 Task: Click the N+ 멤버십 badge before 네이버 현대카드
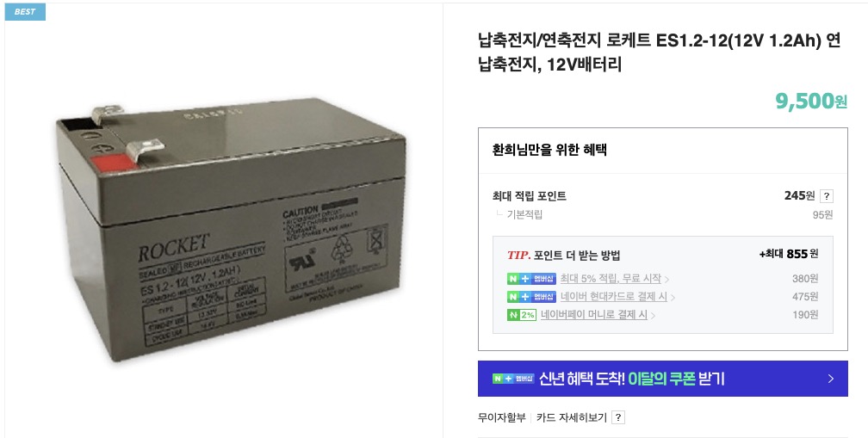tap(531, 297)
